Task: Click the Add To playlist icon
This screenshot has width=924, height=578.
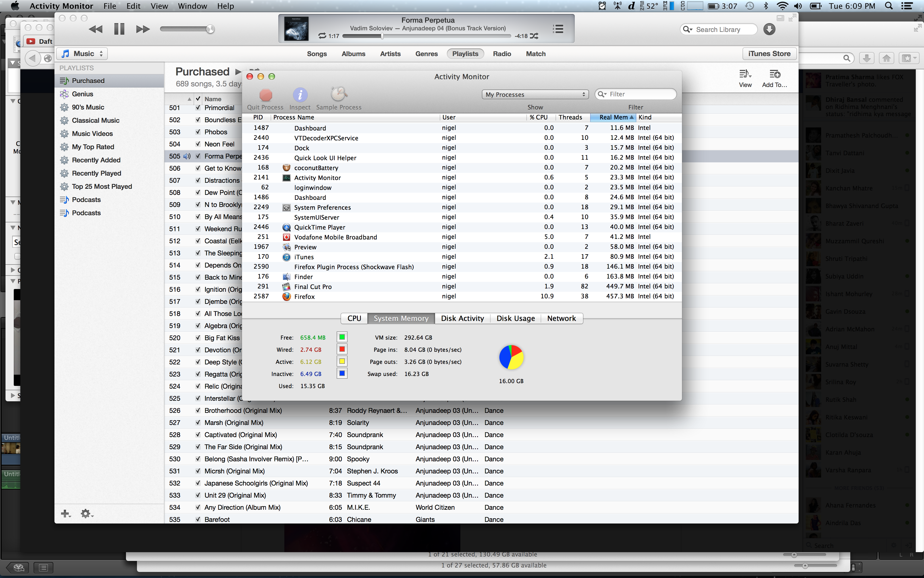Action: (775, 74)
